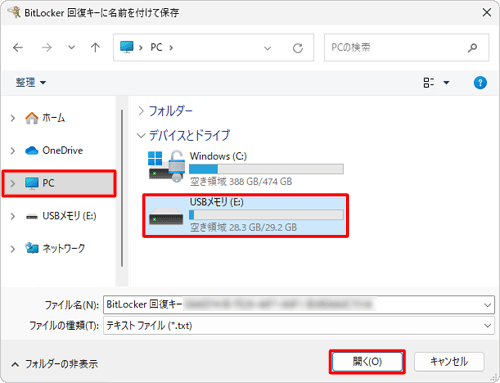Select PC in navigation pane
This screenshot has height=383, width=500.
pyautogui.click(x=59, y=183)
